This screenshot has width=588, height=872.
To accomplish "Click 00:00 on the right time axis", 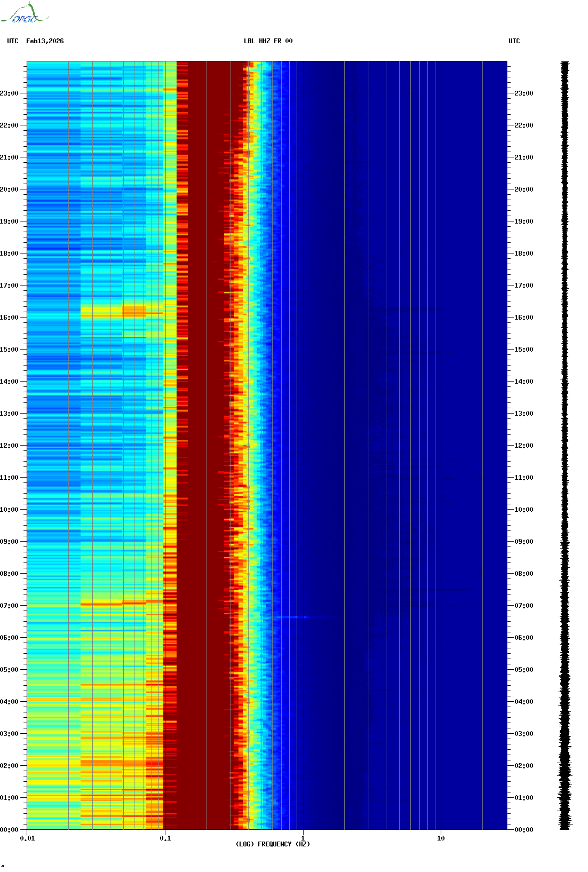I will [524, 830].
